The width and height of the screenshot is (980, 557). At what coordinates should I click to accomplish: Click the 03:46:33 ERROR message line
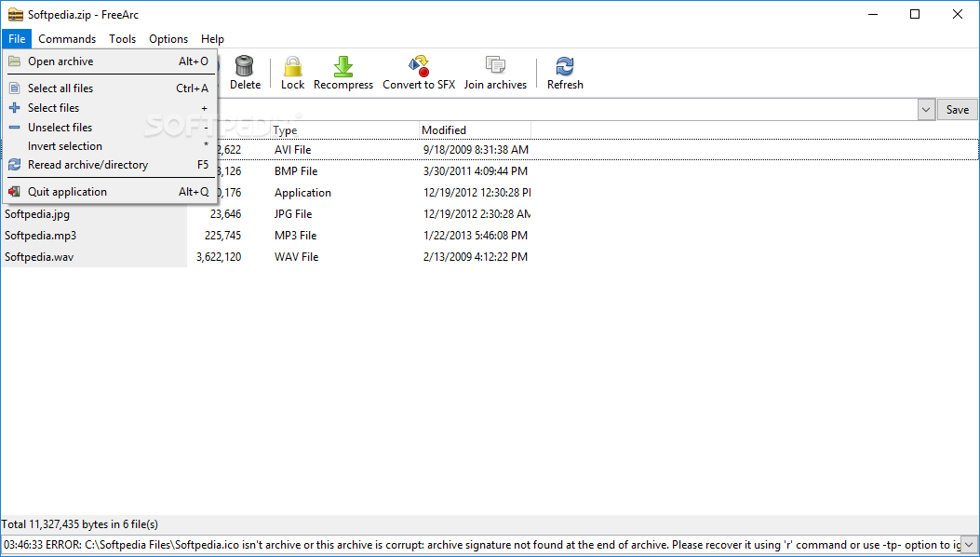coord(480,545)
